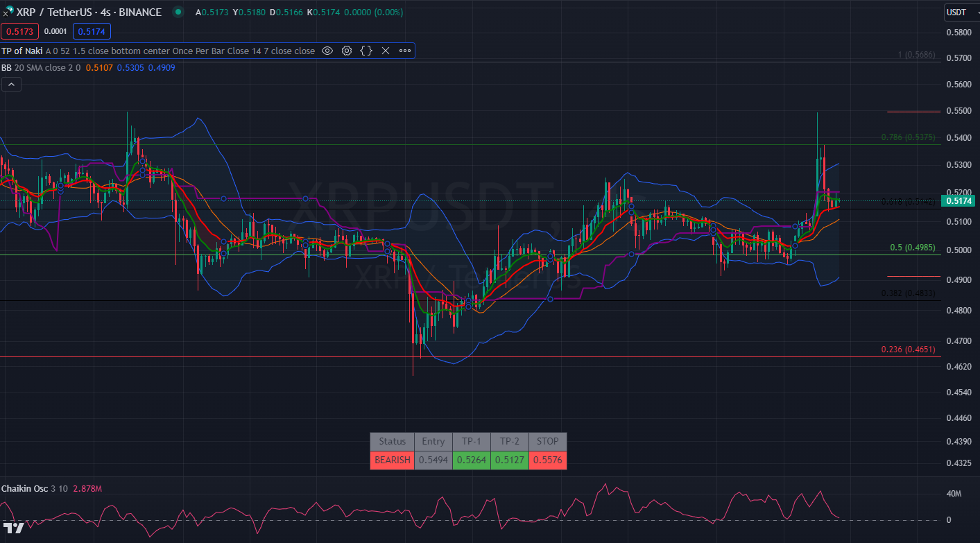Click the spread value 0.0001
Screen dimensions: 980x543
55,31
